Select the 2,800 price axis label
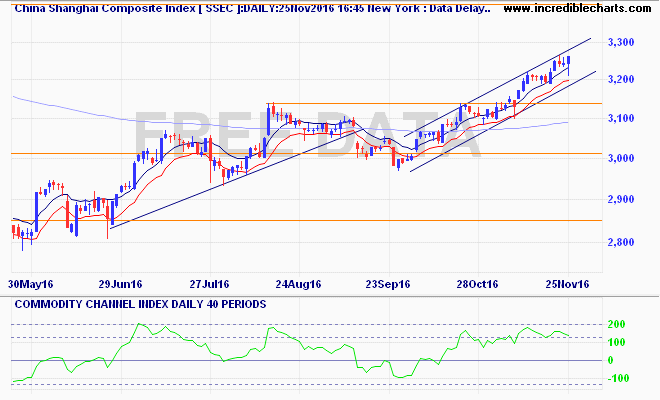This screenshot has height=400, width=660. coord(621,242)
